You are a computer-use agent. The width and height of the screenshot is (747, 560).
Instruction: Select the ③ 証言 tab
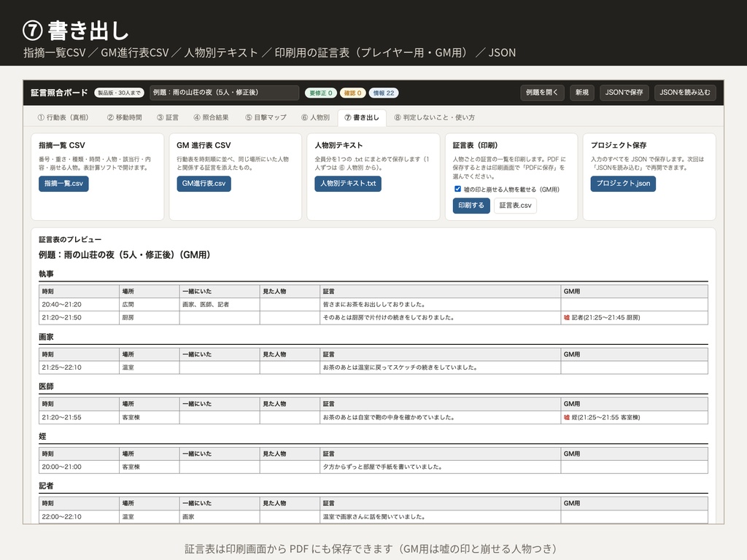tap(168, 117)
